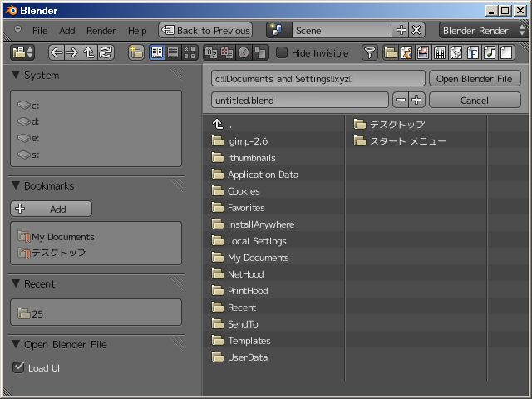Toggle the Load UI checkbox
The width and height of the screenshot is (532, 399).
tap(18, 367)
